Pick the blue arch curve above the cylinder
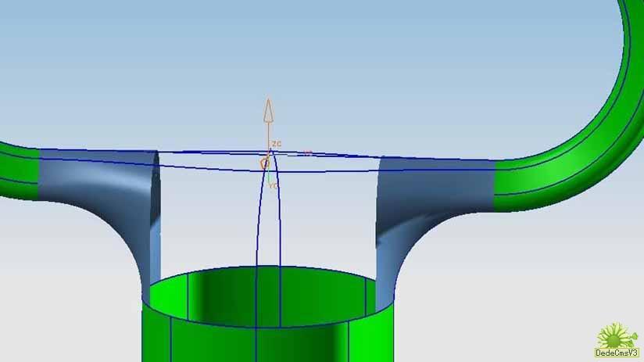 pyautogui.click(x=256, y=219)
